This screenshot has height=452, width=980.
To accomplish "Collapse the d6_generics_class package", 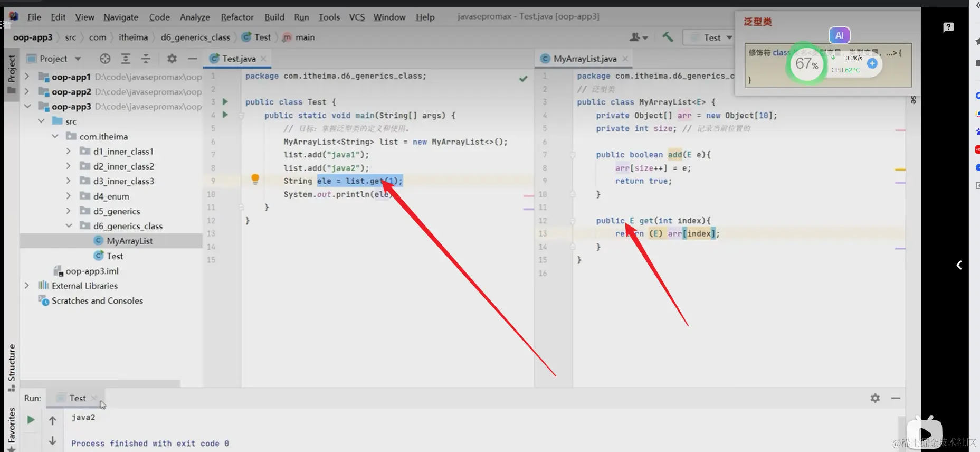I will [x=69, y=225].
